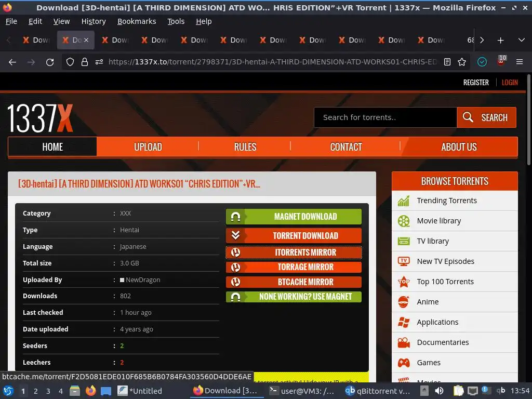532x399 pixels.
Task: Click the TORRAGE MIRROR button
Action: tap(294, 267)
